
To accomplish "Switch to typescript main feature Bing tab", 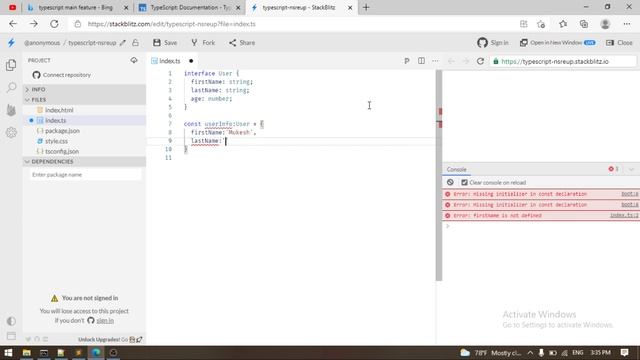I will 78,7.
